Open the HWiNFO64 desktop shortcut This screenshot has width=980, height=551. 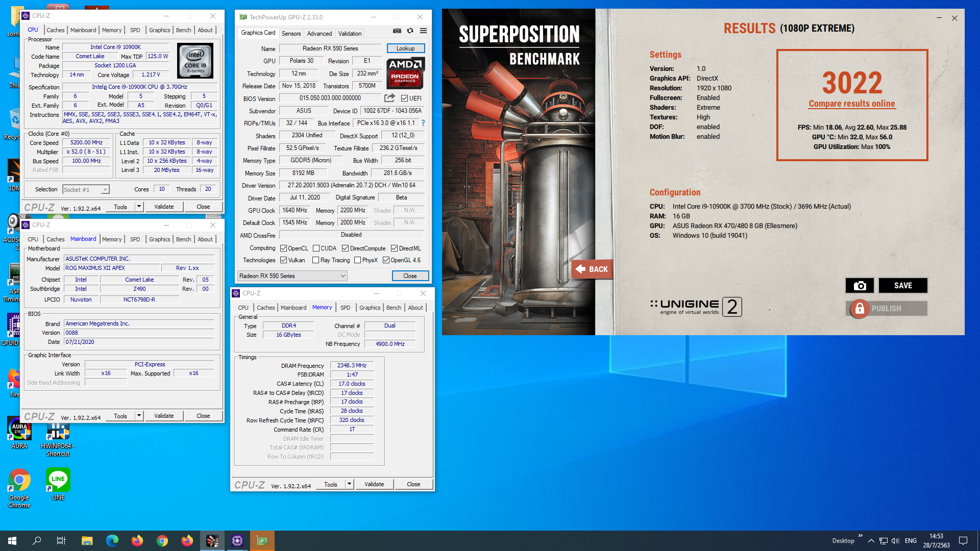(x=58, y=438)
